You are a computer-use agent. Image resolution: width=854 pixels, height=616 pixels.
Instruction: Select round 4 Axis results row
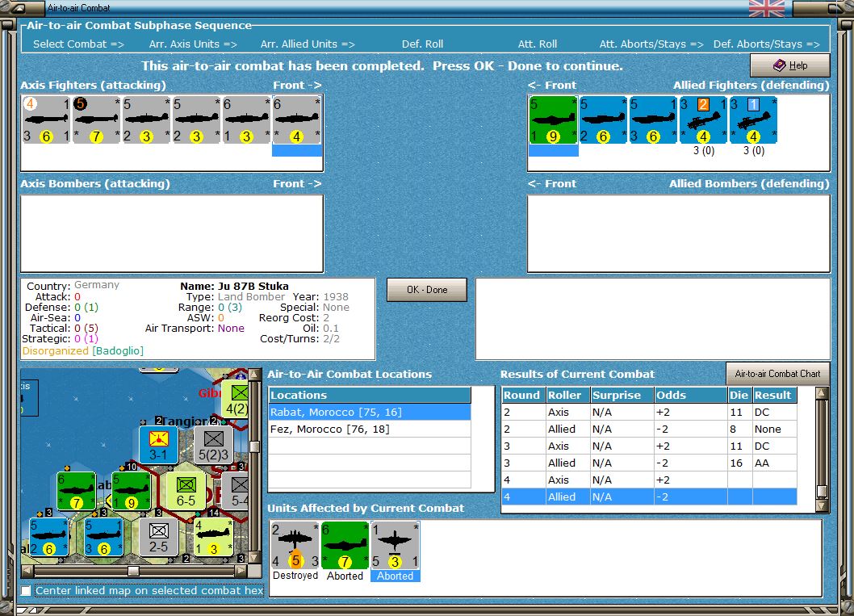tap(649, 480)
